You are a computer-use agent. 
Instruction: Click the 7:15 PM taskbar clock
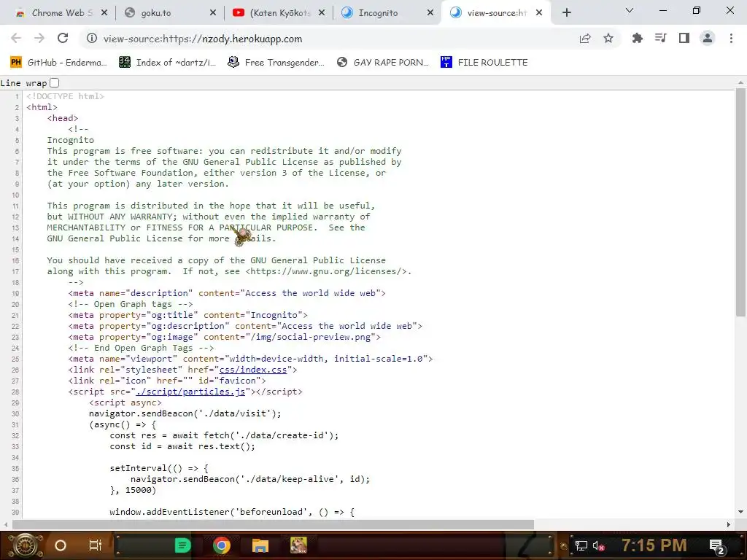[x=654, y=545]
